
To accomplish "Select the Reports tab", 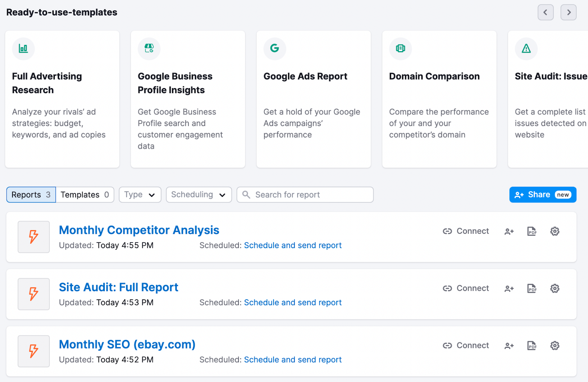I will (31, 194).
